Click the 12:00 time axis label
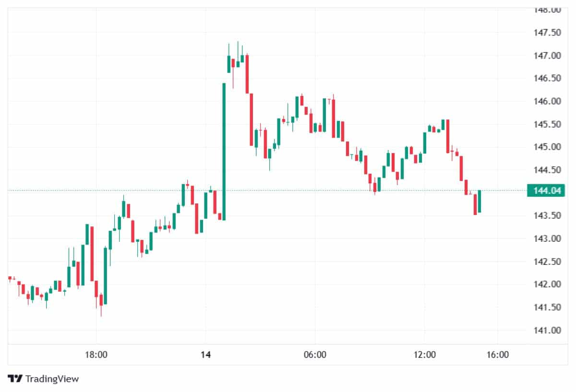 (x=425, y=355)
